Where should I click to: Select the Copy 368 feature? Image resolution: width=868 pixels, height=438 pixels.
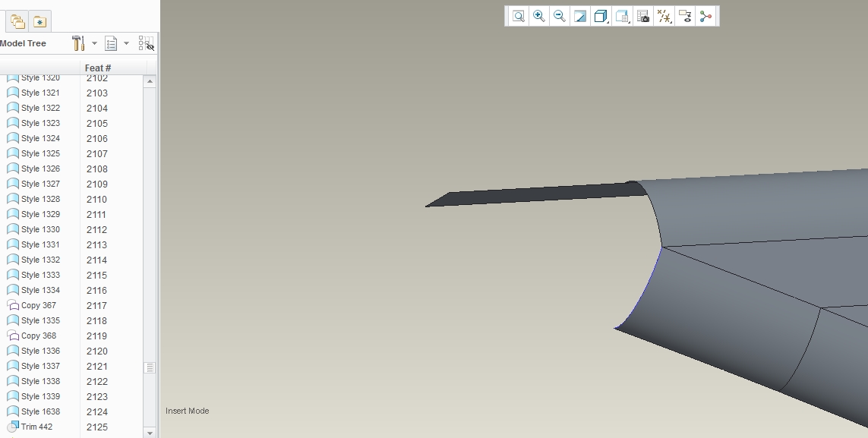pos(39,336)
